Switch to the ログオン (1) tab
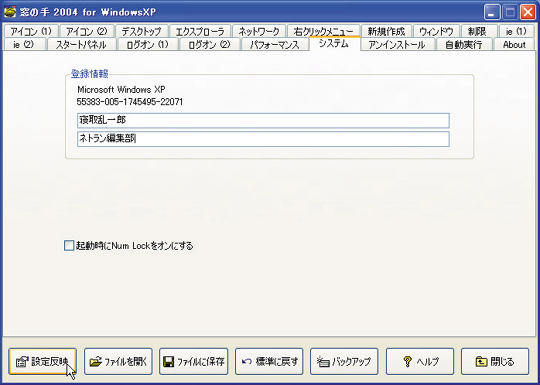 pos(147,44)
